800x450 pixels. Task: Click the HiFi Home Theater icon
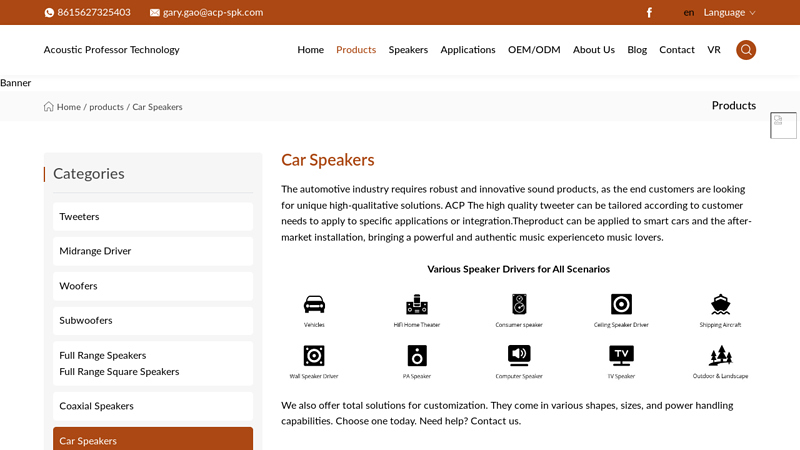pyautogui.click(x=417, y=304)
